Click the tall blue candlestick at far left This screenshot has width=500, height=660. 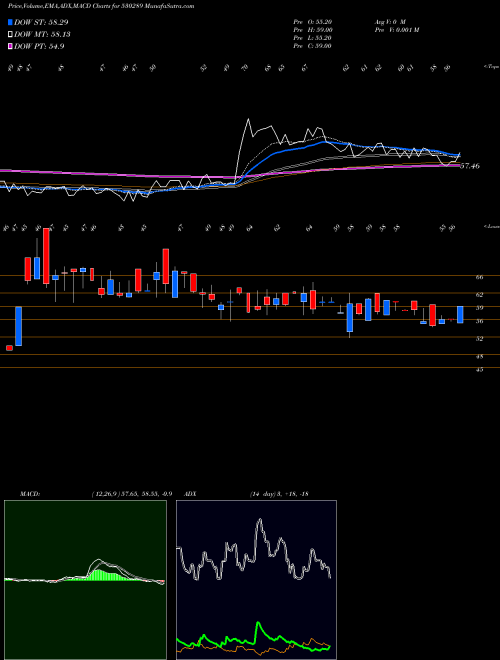click(x=19, y=326)
